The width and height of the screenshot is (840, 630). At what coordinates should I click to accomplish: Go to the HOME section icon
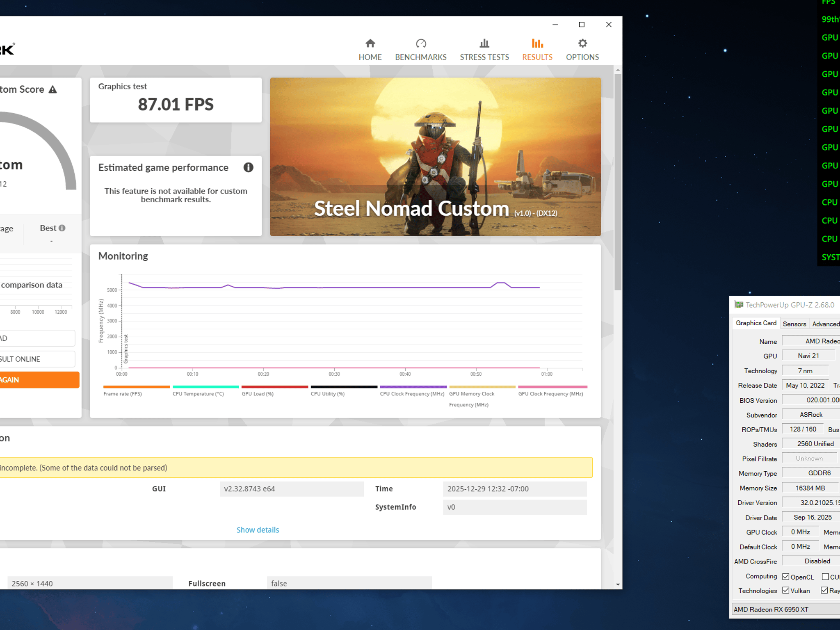370,43
